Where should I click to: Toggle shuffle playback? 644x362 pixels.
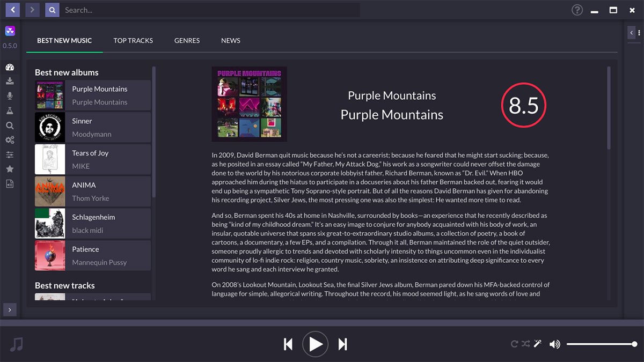pyautogui.click(x=526, y=344)
